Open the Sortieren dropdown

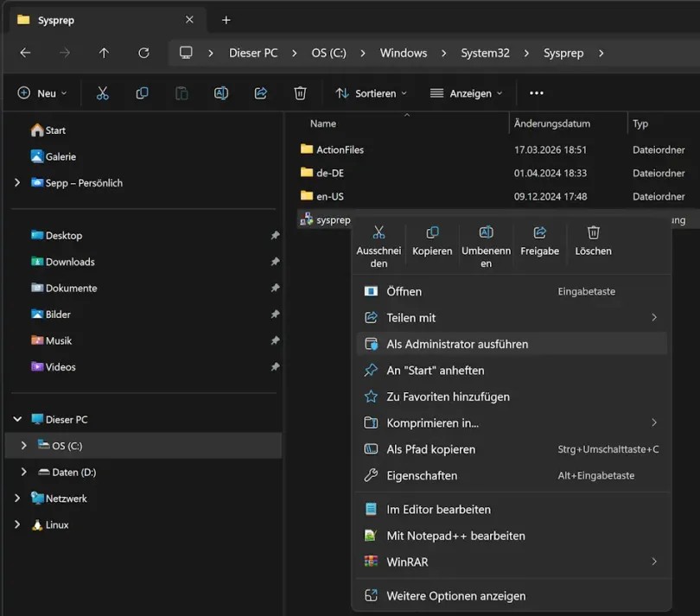371,93
